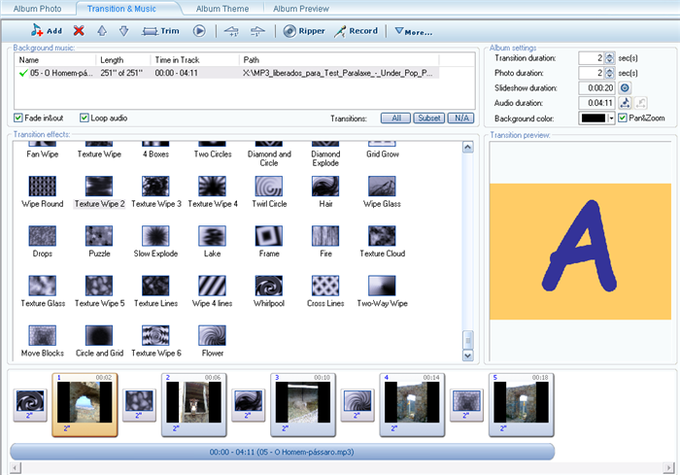Image resolution: width=680 pixels, height=475 pixels.
Task: Choose the Wipe 4 lines effect
Action: click(212, 292)
